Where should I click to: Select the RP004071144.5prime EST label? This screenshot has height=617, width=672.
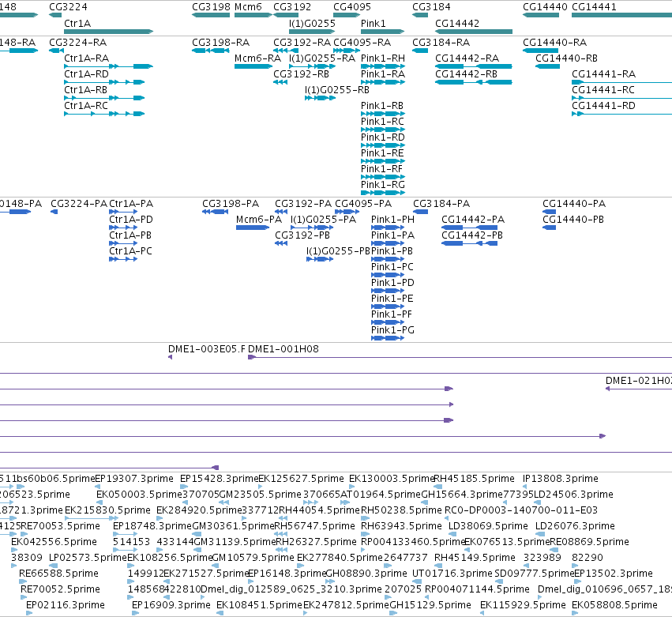coord(477,589)
